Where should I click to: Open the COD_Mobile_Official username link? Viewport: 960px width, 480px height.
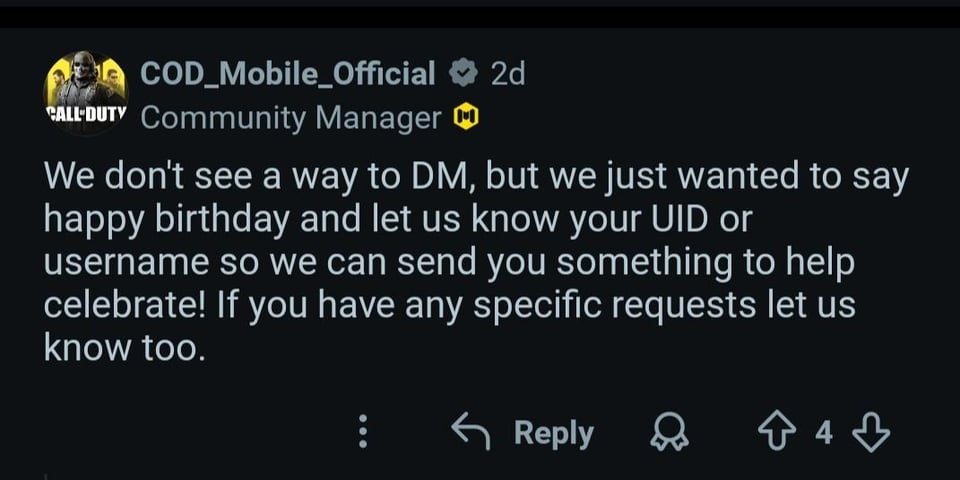(x=288, y=73)
